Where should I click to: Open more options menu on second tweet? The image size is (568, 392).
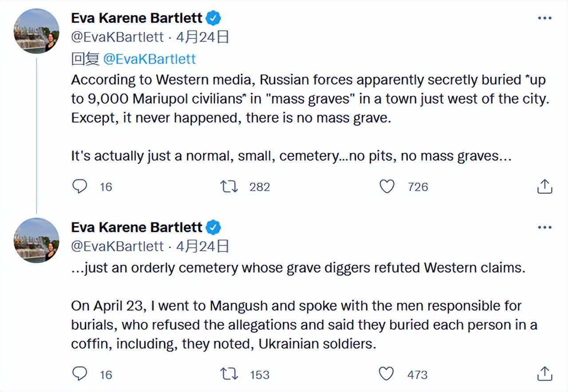(x=544, y=228)
